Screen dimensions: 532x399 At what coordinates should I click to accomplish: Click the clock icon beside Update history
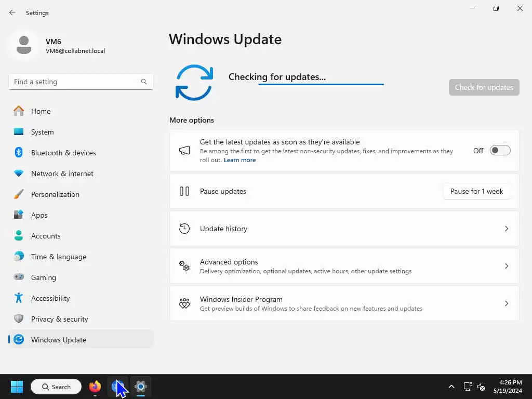pyautogui.click(x=184, y=229)
